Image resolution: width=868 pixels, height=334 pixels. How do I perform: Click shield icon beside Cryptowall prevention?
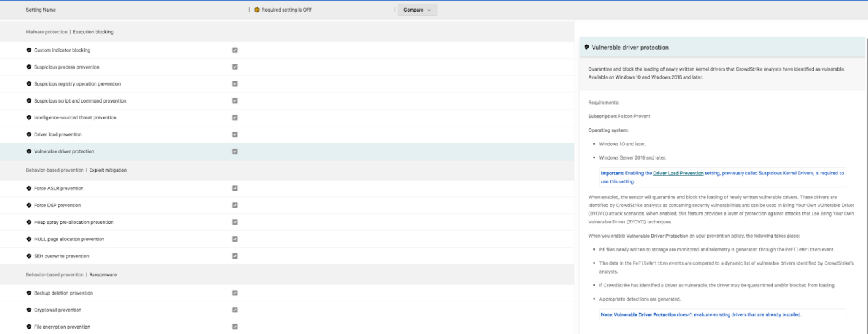pos(28,310)
